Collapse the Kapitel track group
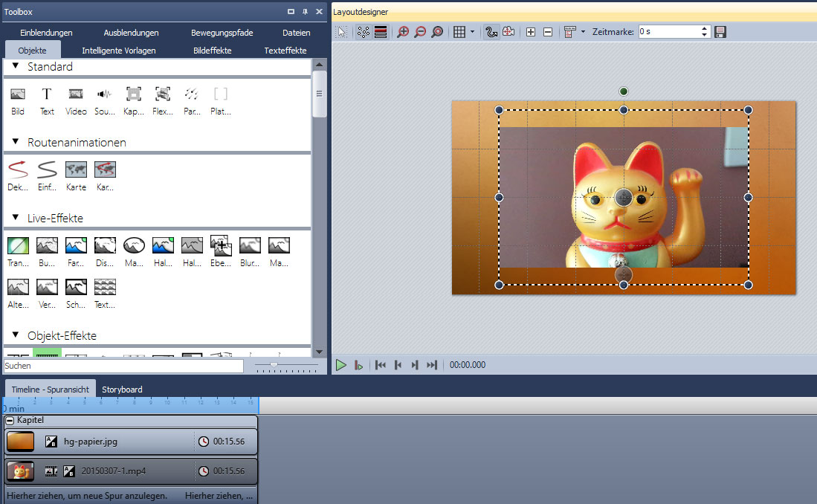The image size is (817, 504). coord(10,420)
